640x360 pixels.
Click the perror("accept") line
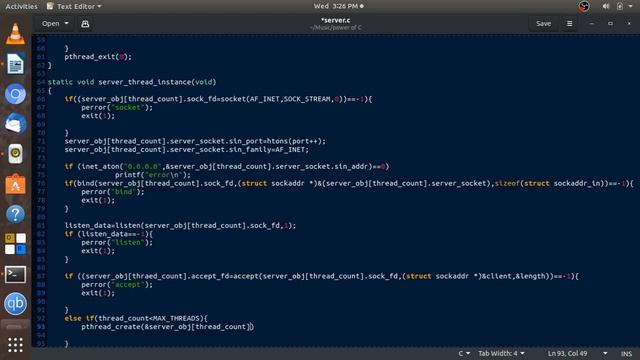coord(117,284)
